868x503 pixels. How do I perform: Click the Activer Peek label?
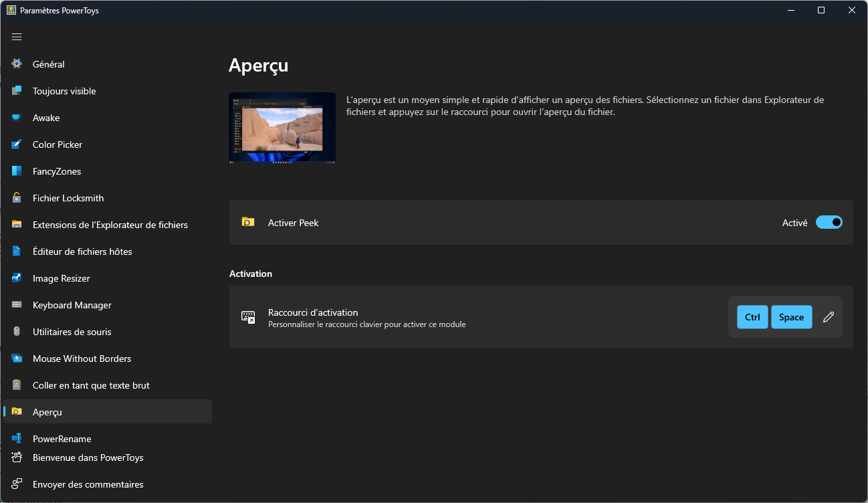(293, 223)
